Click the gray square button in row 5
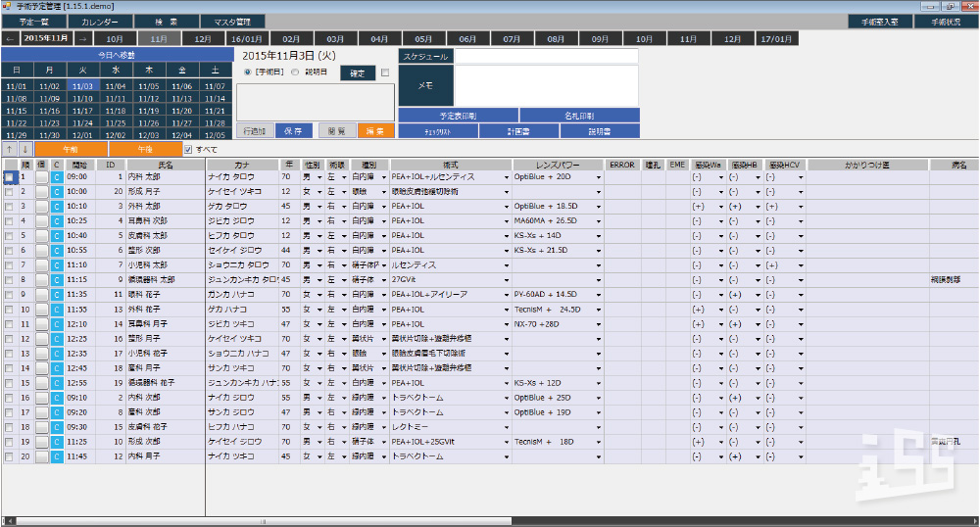980x527 pixels. (42, 236)
